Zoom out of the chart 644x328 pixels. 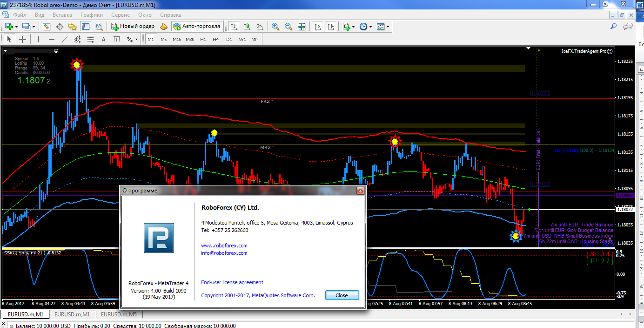coord(288,27)
